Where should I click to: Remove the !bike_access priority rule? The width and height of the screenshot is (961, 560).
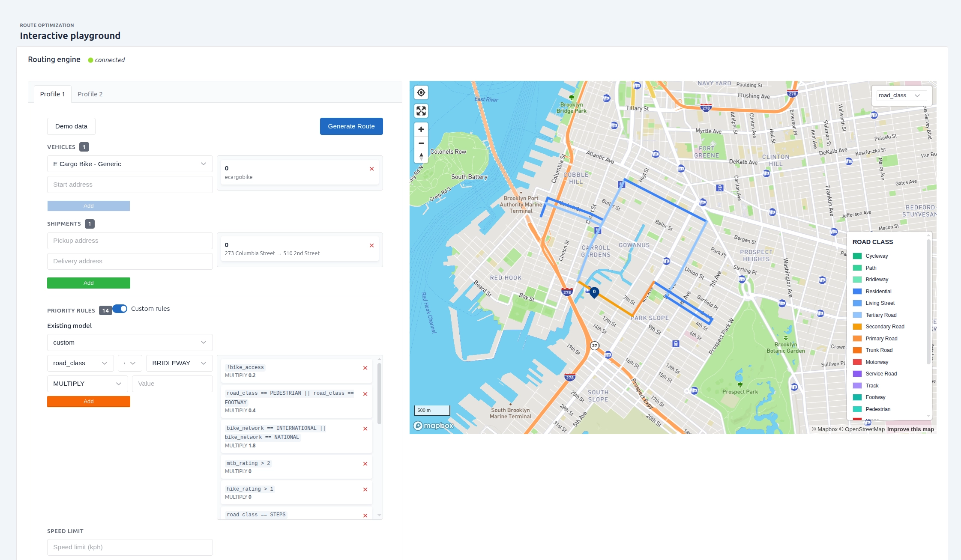[x=365, y=368]
